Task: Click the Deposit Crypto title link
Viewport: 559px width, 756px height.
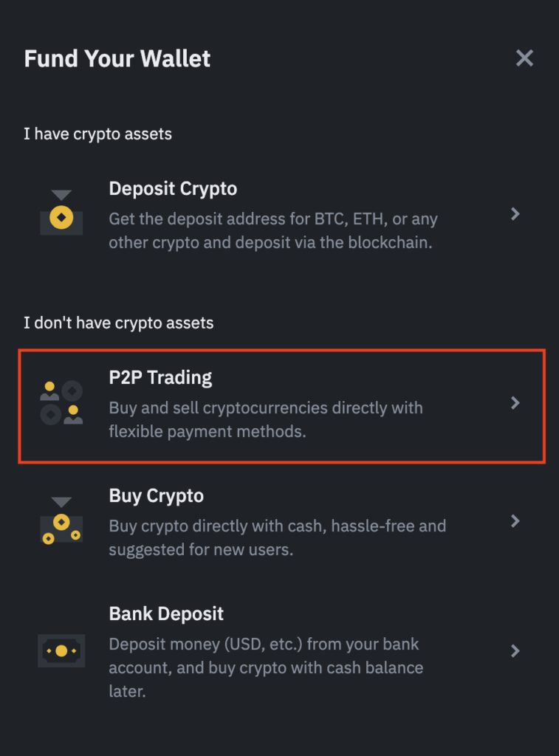Action: 173,189
